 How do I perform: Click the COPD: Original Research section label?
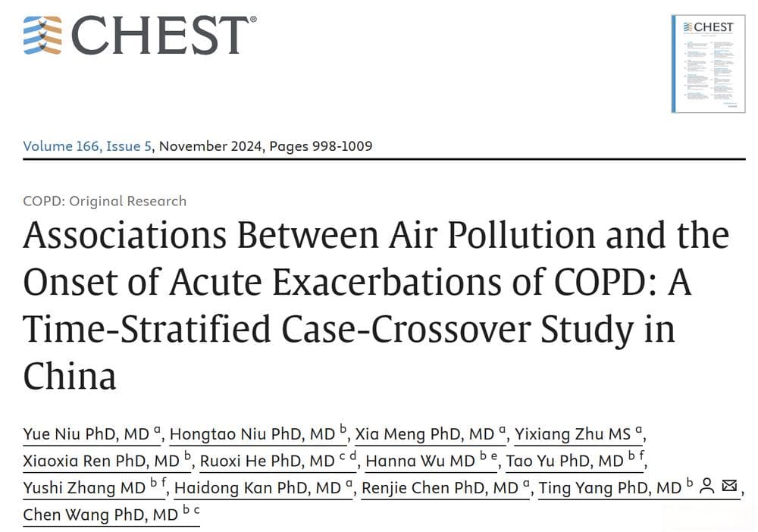point(105,201)
